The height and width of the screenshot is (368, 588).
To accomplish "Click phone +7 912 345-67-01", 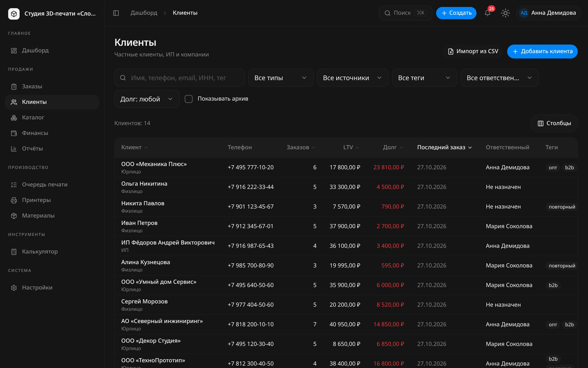I will (251, 226).
